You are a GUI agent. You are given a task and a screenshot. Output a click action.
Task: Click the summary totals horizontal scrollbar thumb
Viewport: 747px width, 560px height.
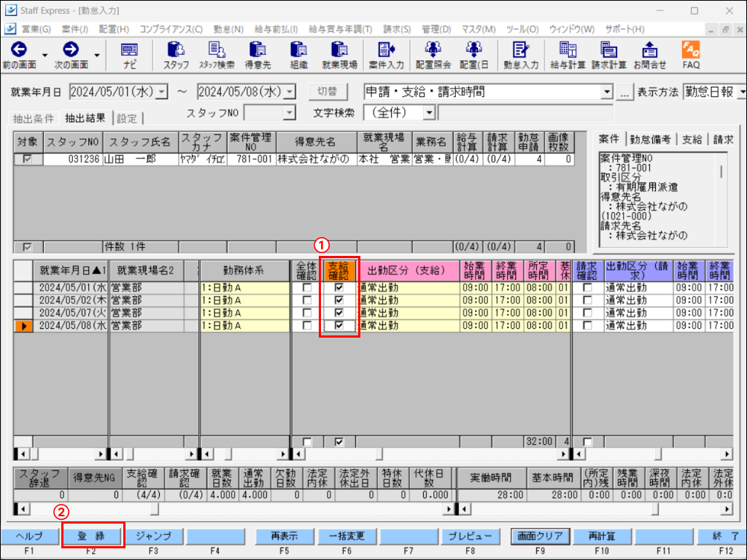tap(155, 510)
